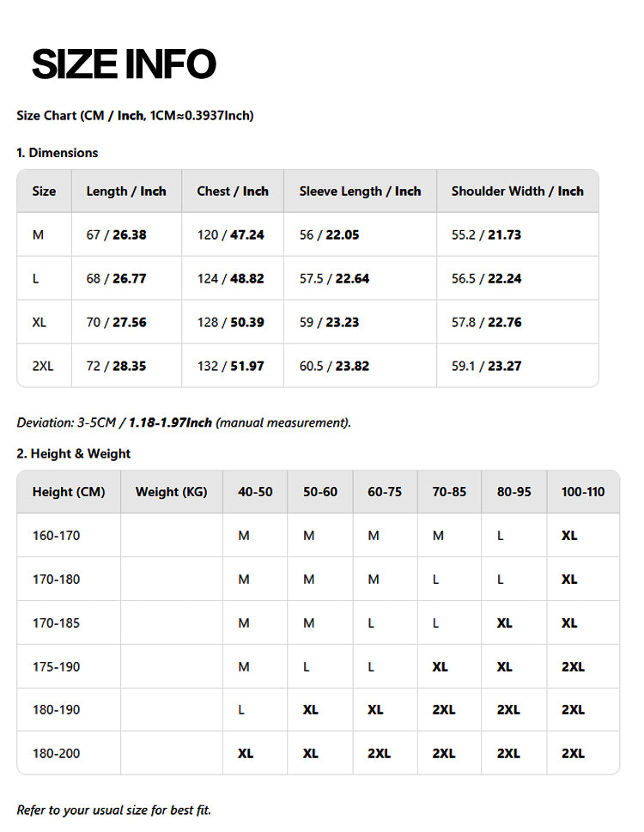Select the '100-110' weight column header

583,492
